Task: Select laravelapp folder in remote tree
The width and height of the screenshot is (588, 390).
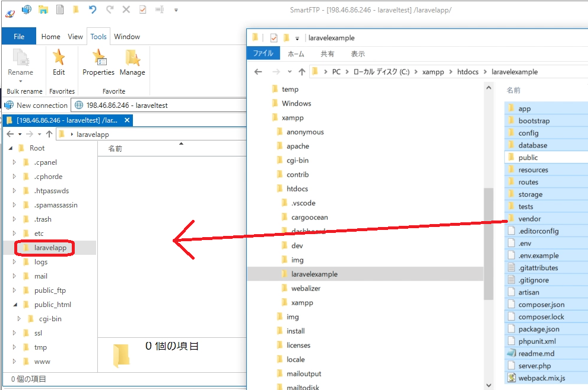Action: tap(50, 248)
